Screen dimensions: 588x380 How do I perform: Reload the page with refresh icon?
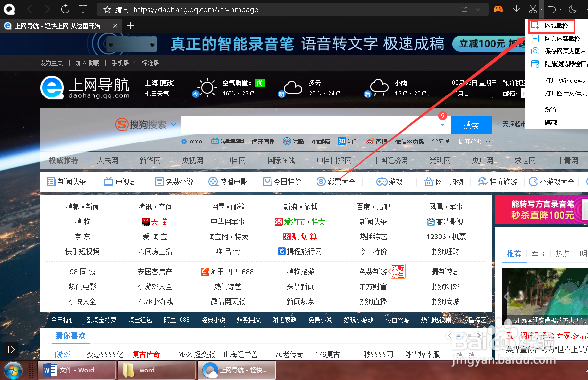click(x=65, y=9)
